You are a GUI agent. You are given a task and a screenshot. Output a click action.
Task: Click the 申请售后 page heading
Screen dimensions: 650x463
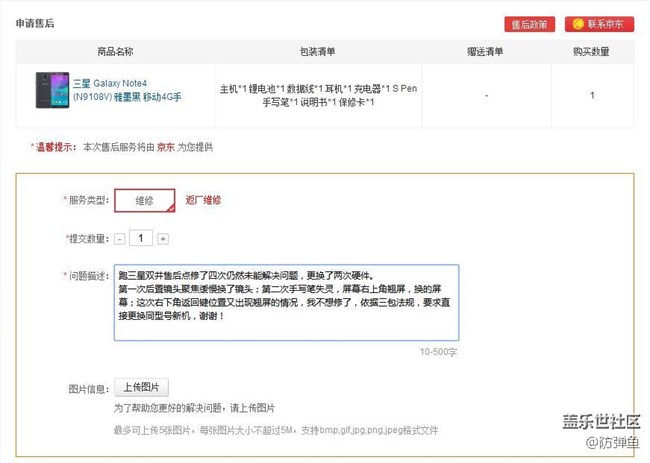click(x=36, y=22)
